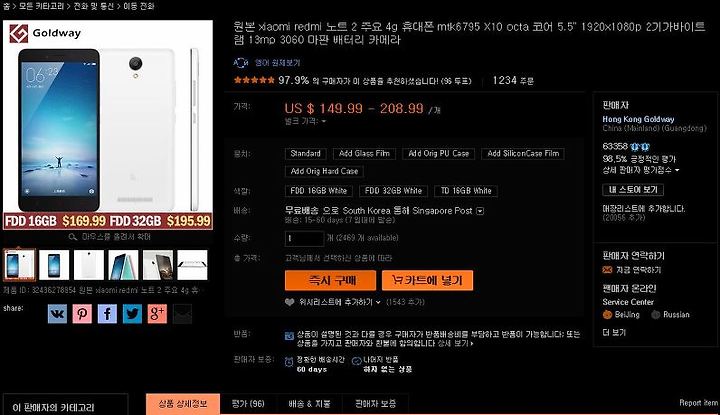This screenshot has height=415, width=720.
Task: Share product on VK icon
Action: [x=57, y=314]
